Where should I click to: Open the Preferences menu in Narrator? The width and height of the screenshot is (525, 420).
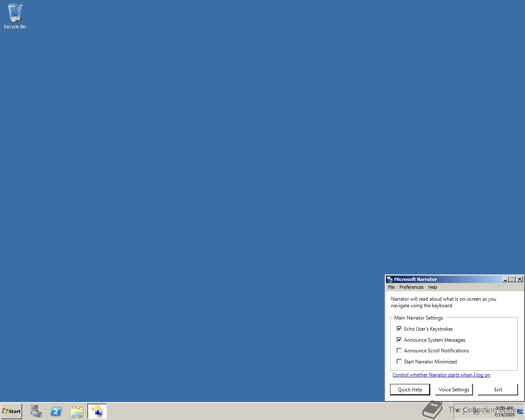pos(411,287)
